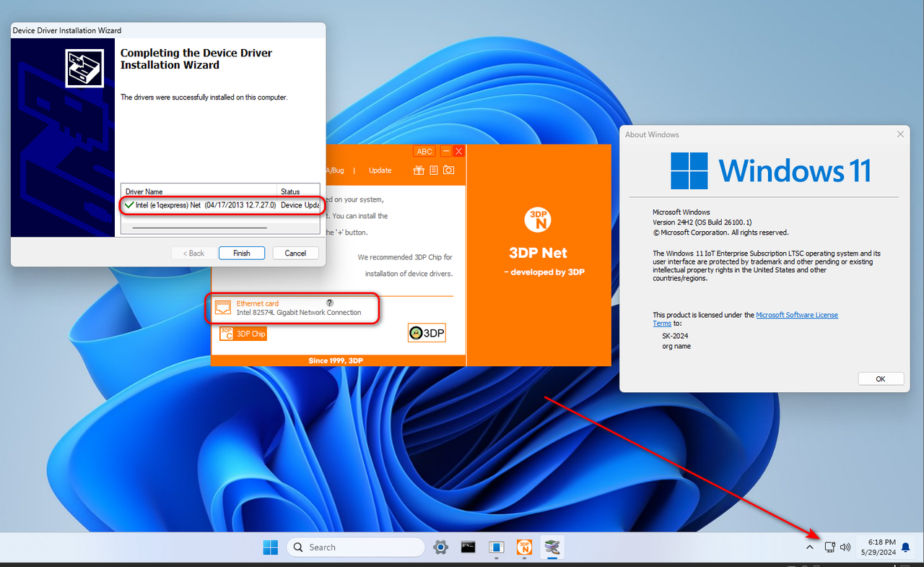Close the About Windows dialog
This screenshot has height=567, width=924.
[x=900, y=134]
